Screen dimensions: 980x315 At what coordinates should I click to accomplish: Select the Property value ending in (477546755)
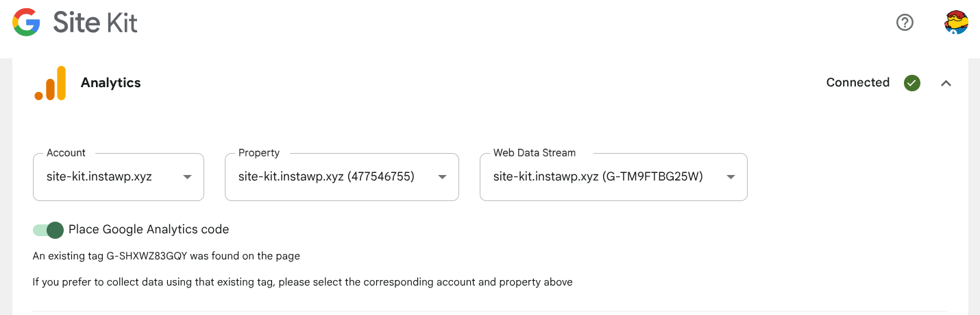(x=326, y=177)
